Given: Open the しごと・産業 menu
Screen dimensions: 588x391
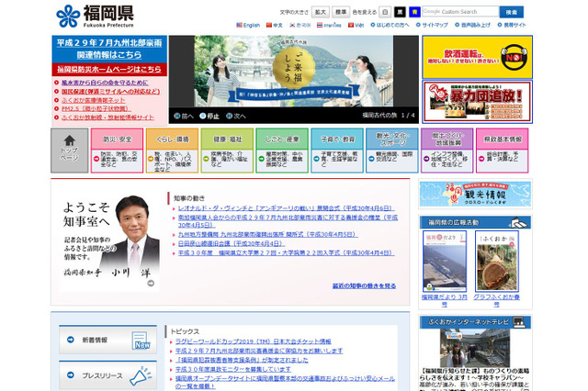Looking at the screenshot, I should [x=282, y=140].
